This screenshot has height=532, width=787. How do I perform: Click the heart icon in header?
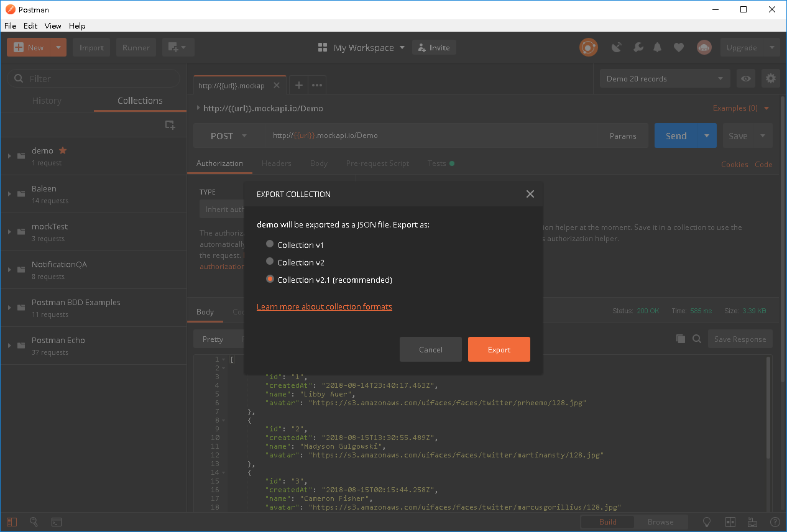(679, 47)
